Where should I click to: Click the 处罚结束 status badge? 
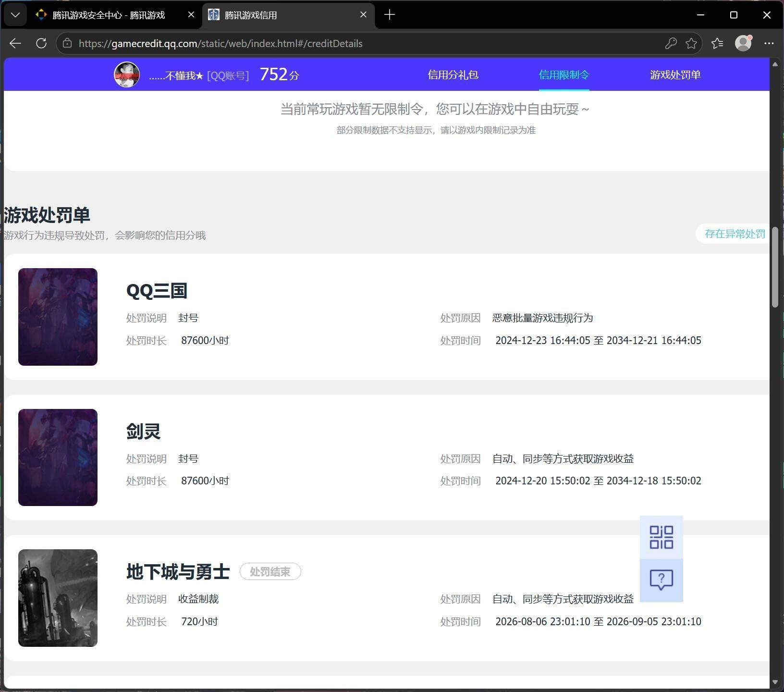[x=270, y=571]
